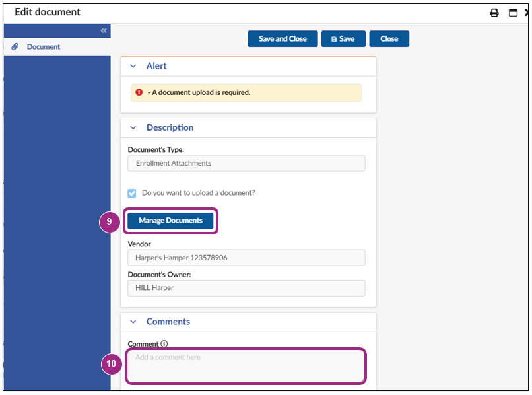The width and height of the screenshot is (532, 395).
Task: Close the Edit document dialog with the X
Action: pos(525,12)
